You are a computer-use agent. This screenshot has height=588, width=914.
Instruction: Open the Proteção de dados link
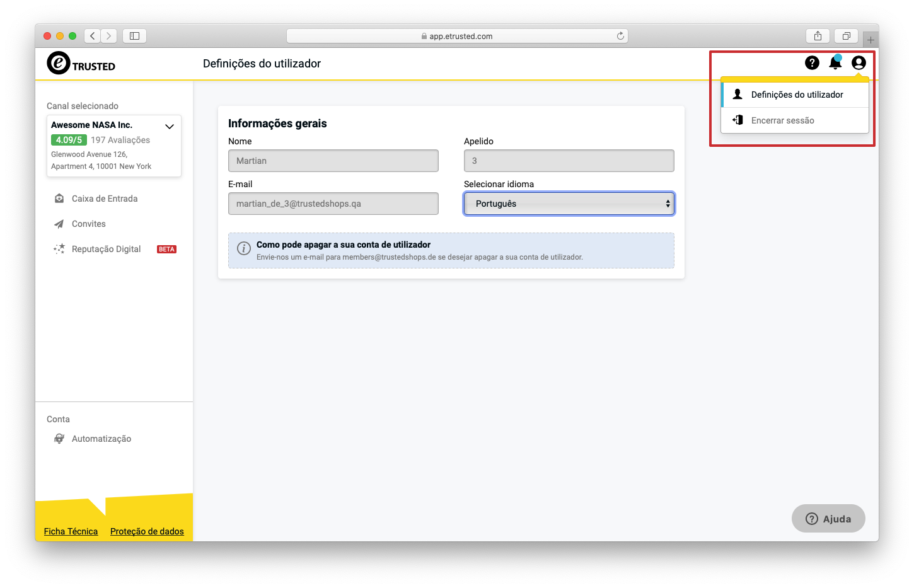coord(147,531)
